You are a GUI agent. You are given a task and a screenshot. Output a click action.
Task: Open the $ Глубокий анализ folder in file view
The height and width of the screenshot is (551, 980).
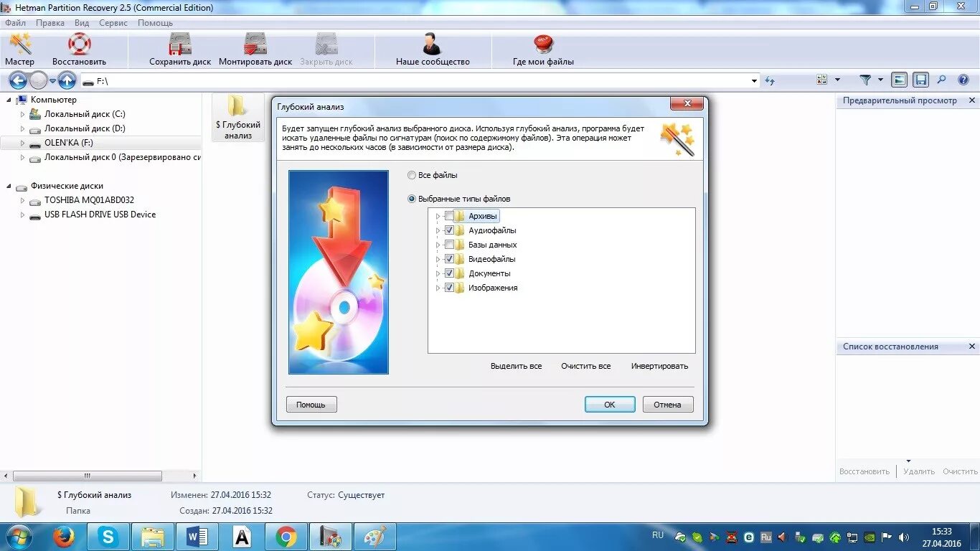[237, 118]
